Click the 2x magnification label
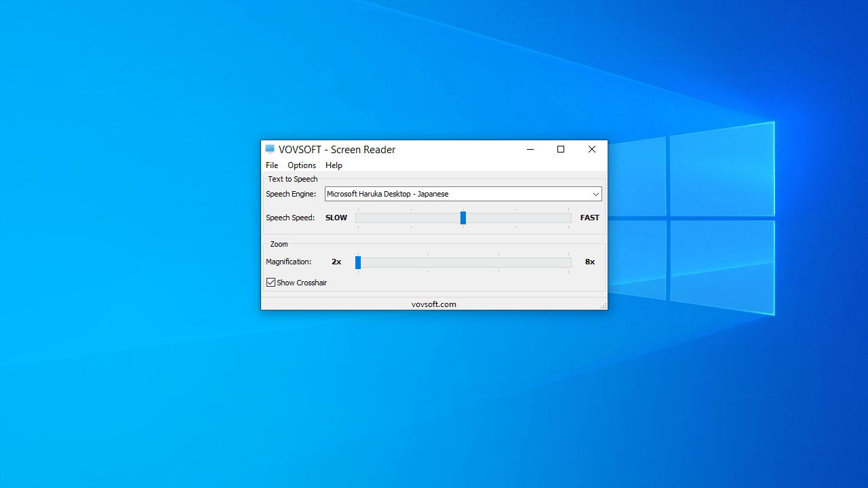The image size is (868, 488). [336, 262]
